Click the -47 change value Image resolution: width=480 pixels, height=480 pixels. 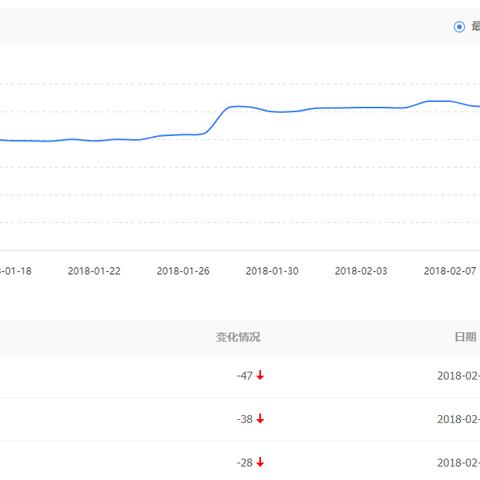click(245, 376)
